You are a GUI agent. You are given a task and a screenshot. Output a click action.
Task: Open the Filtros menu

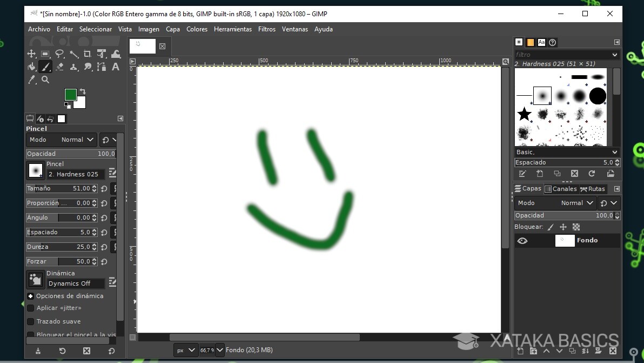pos(266,29)
